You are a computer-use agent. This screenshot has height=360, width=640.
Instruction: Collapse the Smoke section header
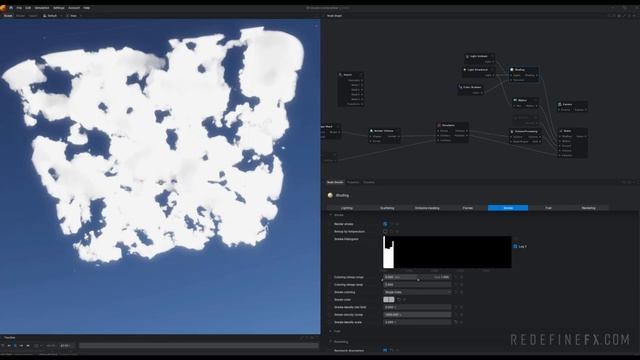(x=337, y=215)
